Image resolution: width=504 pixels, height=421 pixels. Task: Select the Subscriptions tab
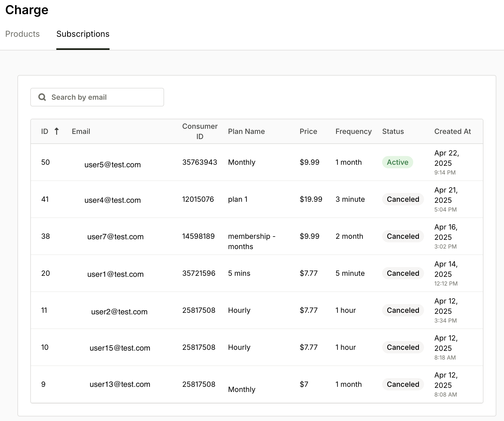(x=83, y=34)
